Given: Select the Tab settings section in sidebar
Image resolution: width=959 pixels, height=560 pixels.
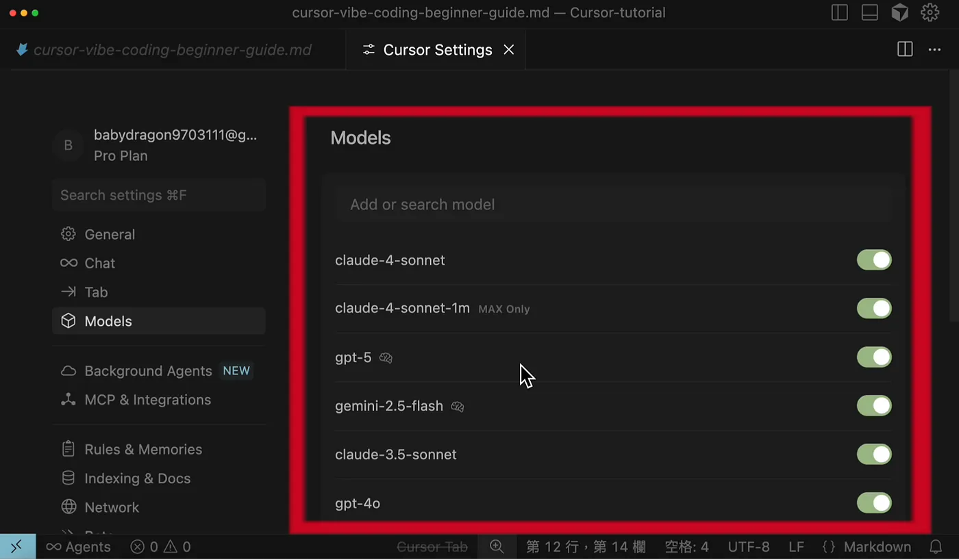Looking at the screenshot, I should click(159, 292).
